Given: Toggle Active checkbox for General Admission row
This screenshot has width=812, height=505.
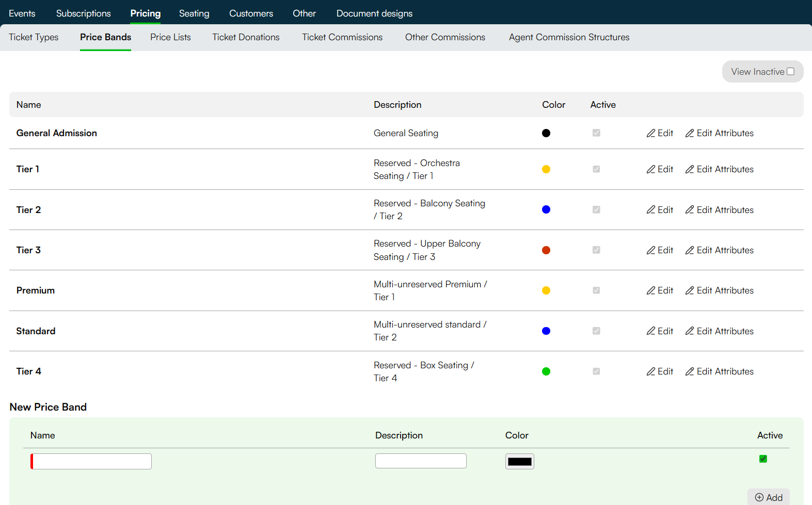Looking at the screenshot, I should coord(596,133).
